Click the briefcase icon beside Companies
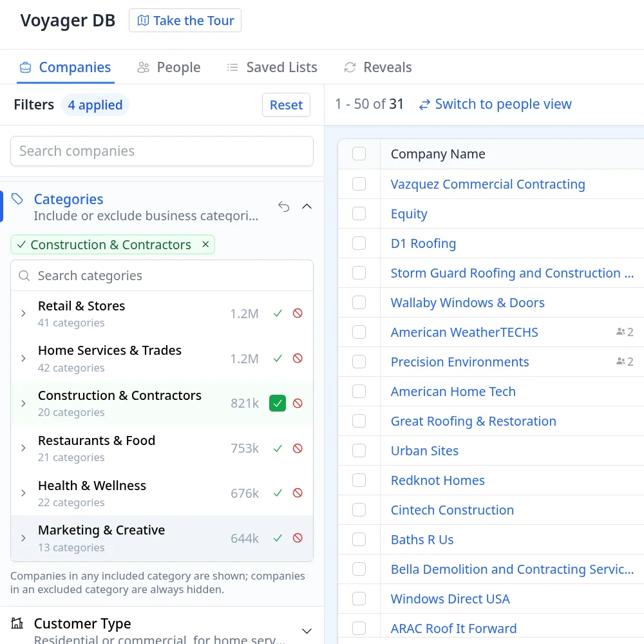The width and height of the screenshot is (644, 644). tap(26, 68)
